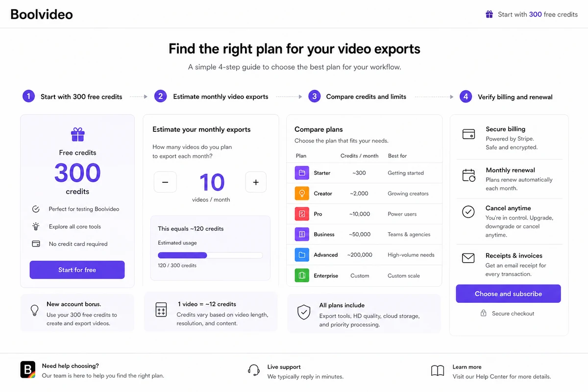The width and height of the screenshot is (588, 392).
Task: Select the Pro plan row label
Action: [318, 214]
